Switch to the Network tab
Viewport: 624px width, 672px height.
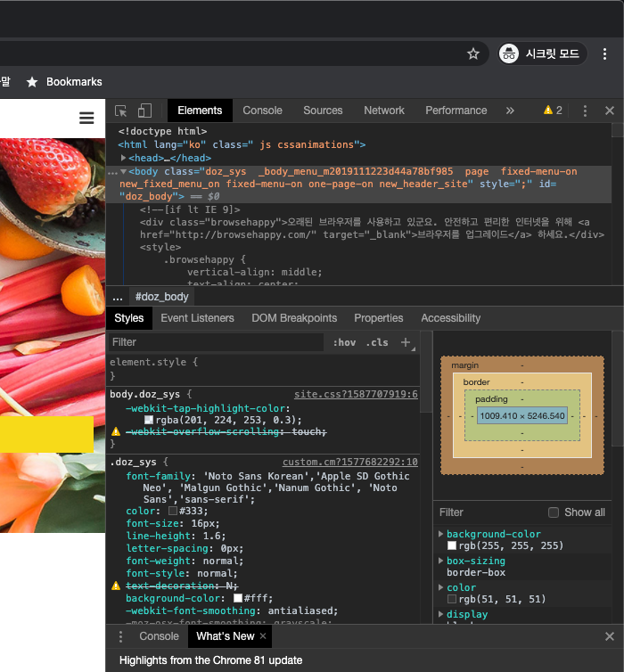click(384, 111)
